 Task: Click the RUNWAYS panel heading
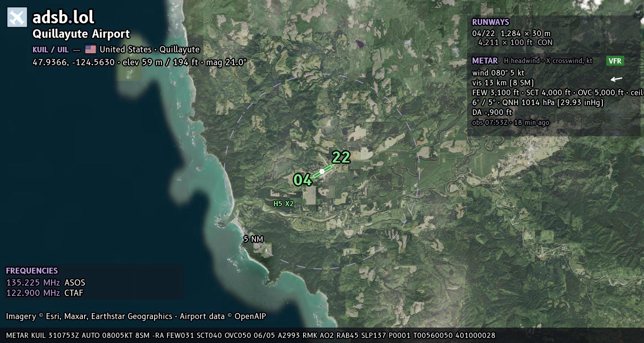pos(490,22)
